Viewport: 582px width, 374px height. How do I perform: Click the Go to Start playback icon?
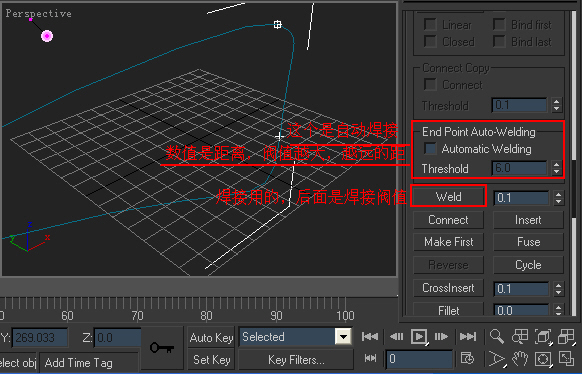pos(370,337)
